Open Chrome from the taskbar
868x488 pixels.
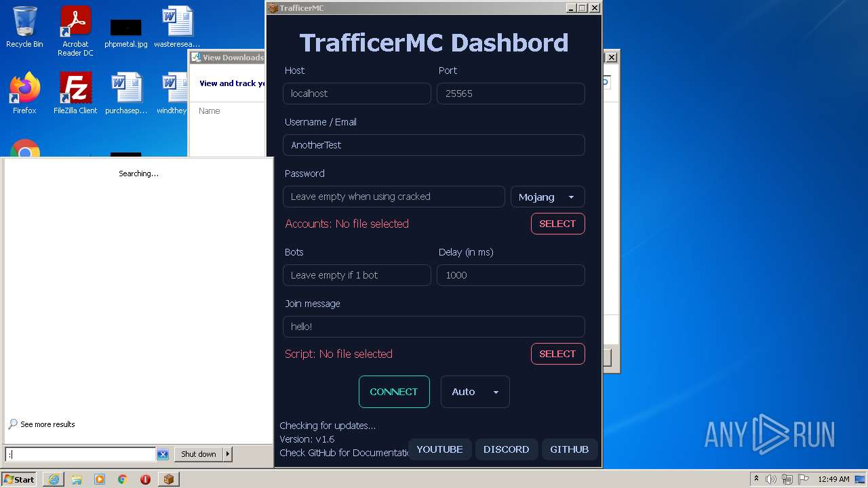[123, 479]
